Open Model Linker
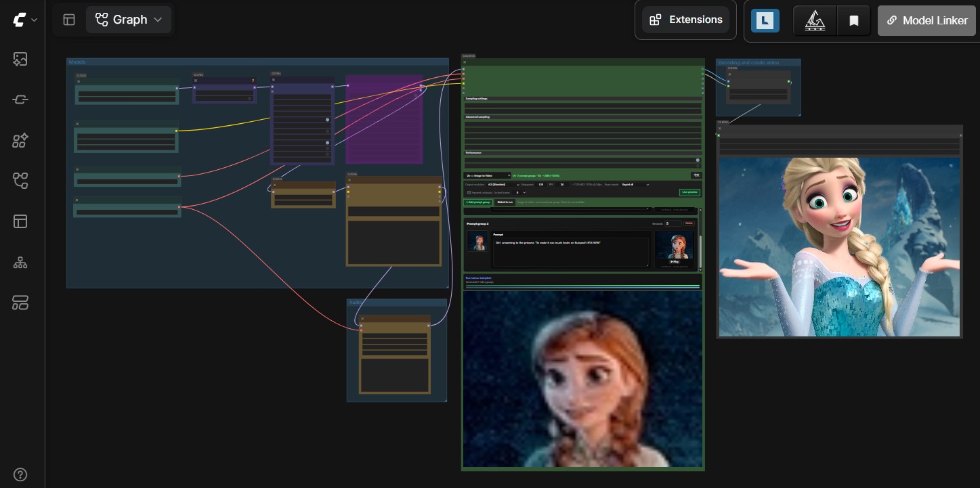980x488 pixels. point(927,20)
